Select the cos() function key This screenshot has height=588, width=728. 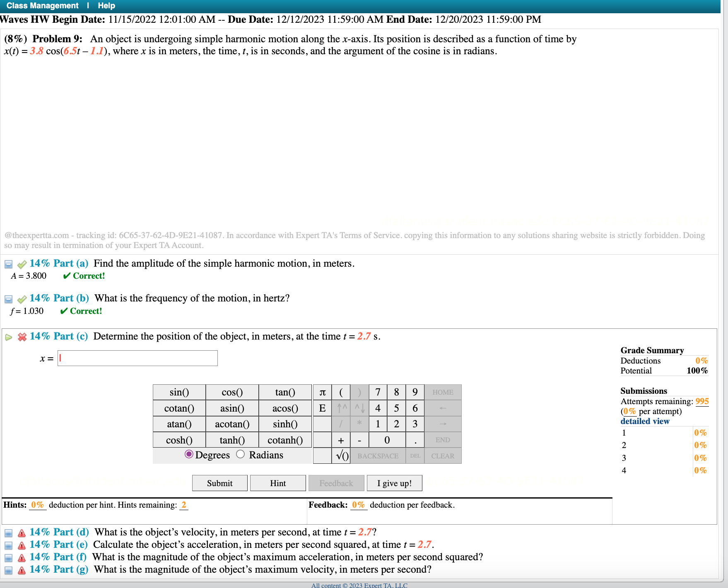tap(231, 392)
